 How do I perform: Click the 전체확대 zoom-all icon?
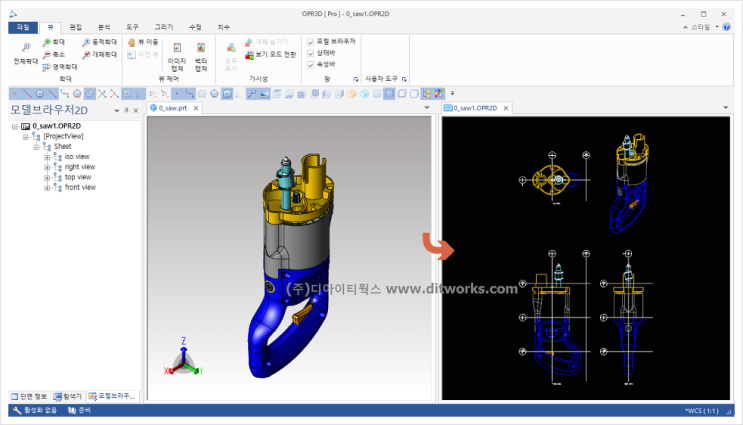tap(26, 47)
